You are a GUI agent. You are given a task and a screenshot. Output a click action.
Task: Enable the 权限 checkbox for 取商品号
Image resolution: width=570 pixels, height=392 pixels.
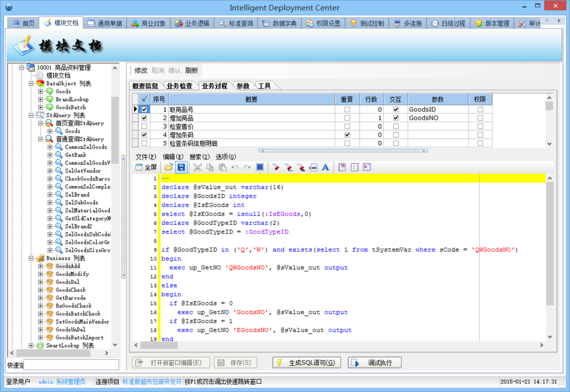pyautogui.click(x=480, y=109)
